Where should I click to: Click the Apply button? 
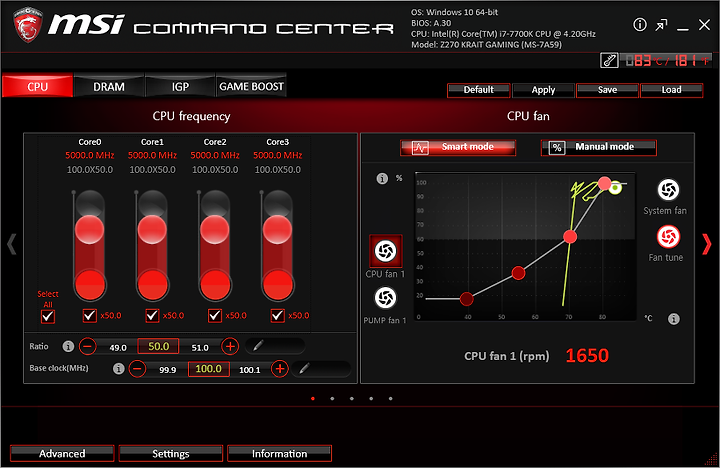[543, 90]
